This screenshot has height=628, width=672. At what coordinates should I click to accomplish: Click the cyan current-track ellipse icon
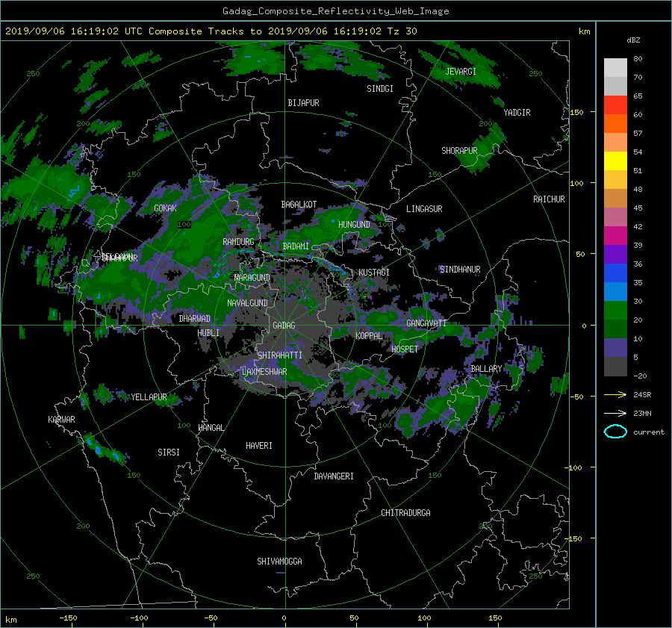click(615, 432)
